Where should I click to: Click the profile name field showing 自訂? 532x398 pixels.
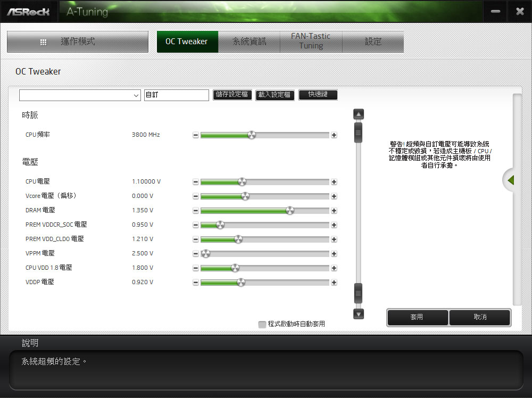pyautogui.click(x=177, y=95)
